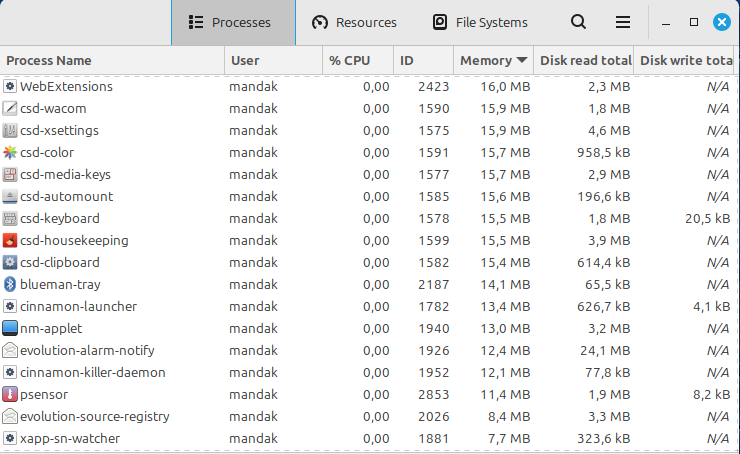Select the csd-clipboard process name
Image resolution: width=740 pixels, height=454 pixels.
(60, 262)
